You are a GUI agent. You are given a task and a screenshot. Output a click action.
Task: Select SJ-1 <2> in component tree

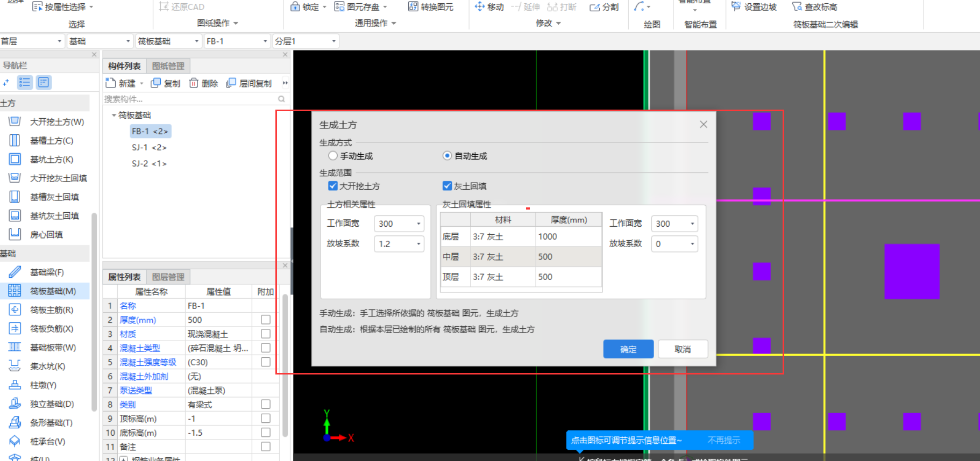(149, 147)
